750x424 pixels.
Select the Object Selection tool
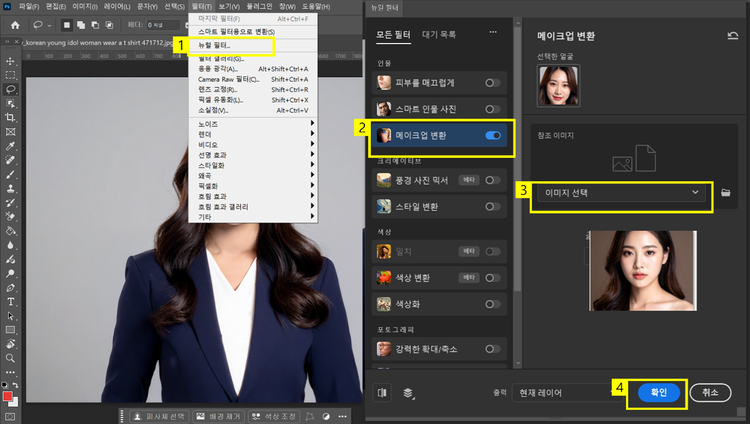[10, 103]
